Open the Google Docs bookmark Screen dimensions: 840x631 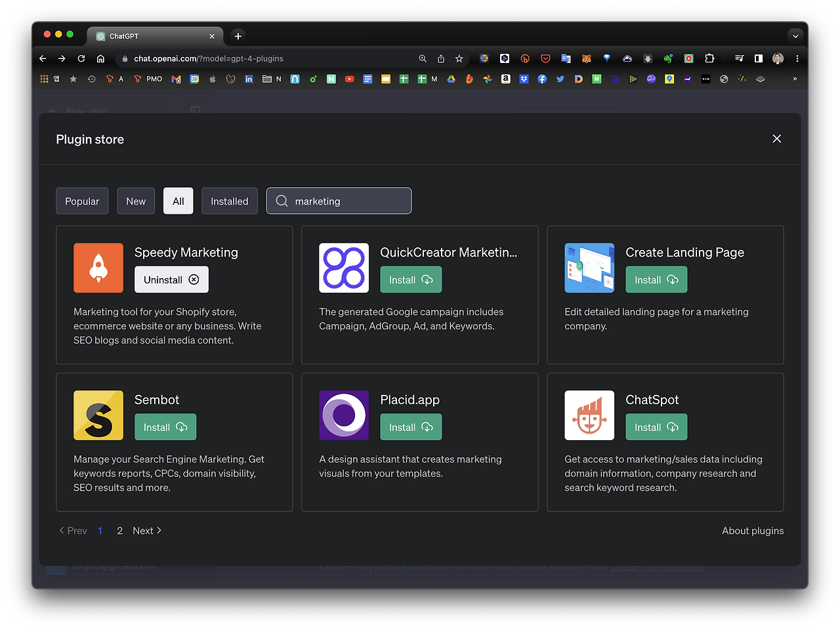[367, 79]
